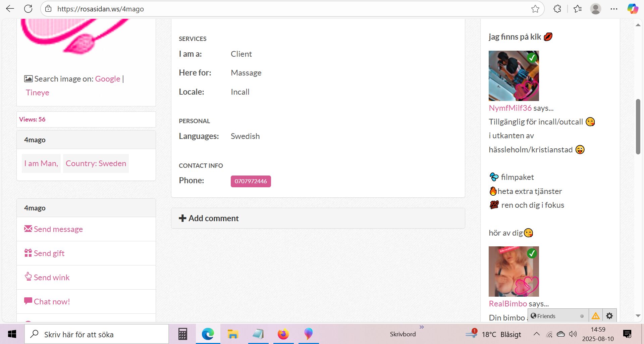This screenshot has height=344, width=644.
Task: Click the phone number 0707972446 button
Action: tap(251, 181)
